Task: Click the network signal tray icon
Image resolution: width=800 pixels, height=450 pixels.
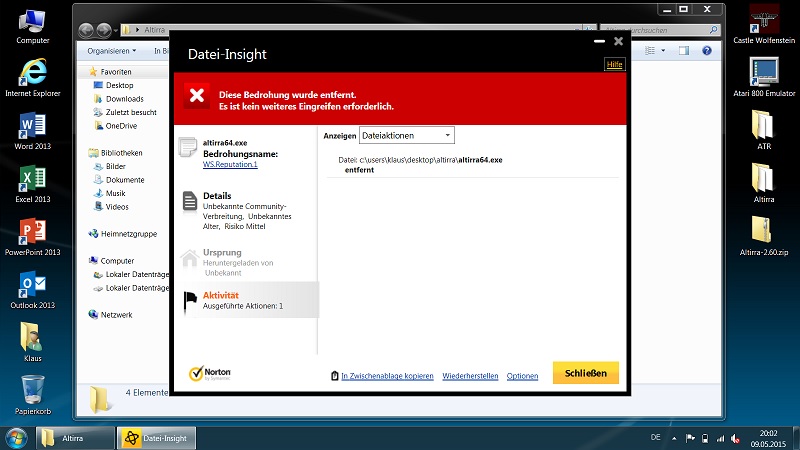Action: coord(720,438)
